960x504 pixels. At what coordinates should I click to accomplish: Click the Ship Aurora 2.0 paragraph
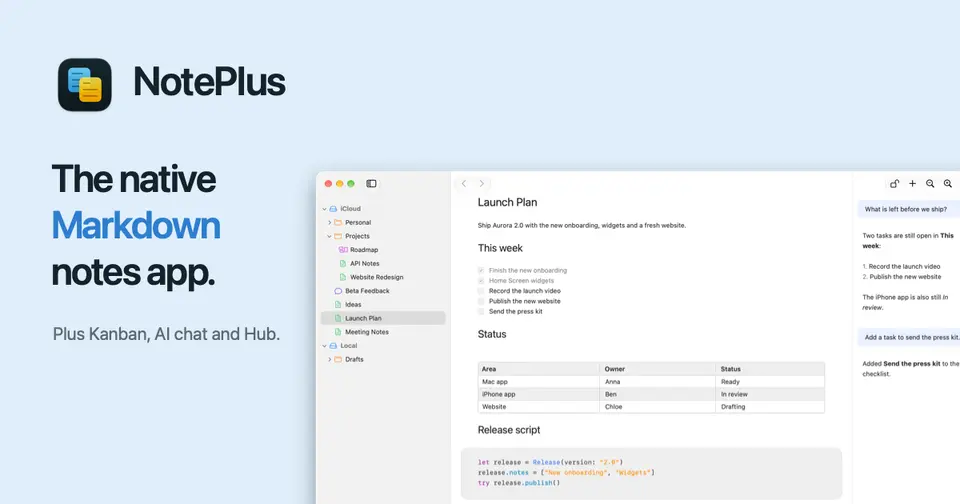point(582,225)
